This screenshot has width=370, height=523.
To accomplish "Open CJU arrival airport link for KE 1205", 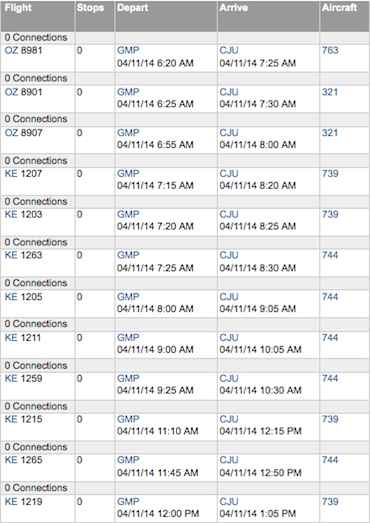I will 229,297.
